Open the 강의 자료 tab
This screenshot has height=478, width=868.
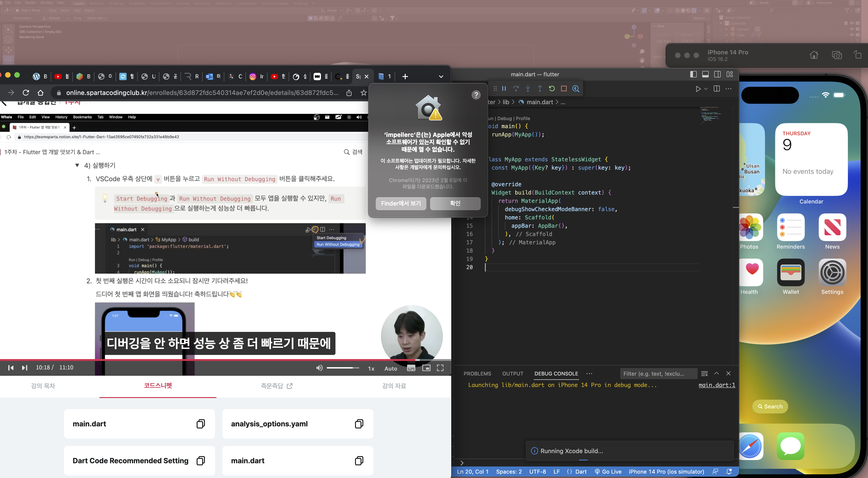[x=394, y=386]
